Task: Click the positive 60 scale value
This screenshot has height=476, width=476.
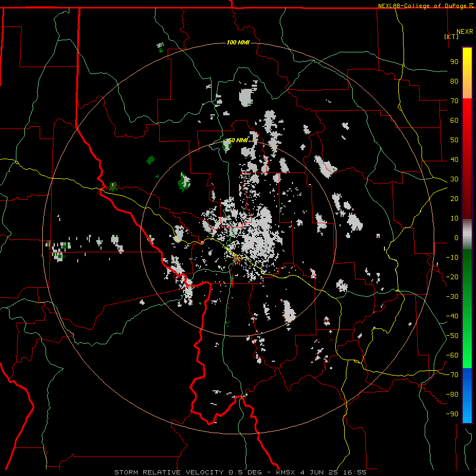Action: [454, 121]
